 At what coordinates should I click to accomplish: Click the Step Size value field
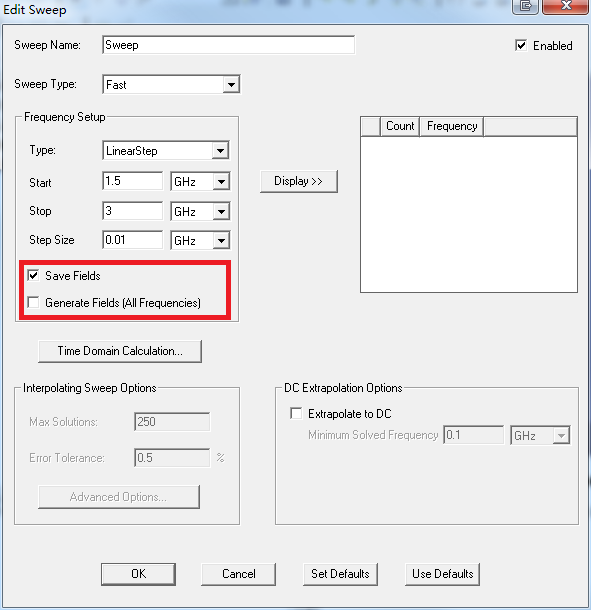pyautogui.click(x=132, y=240)
